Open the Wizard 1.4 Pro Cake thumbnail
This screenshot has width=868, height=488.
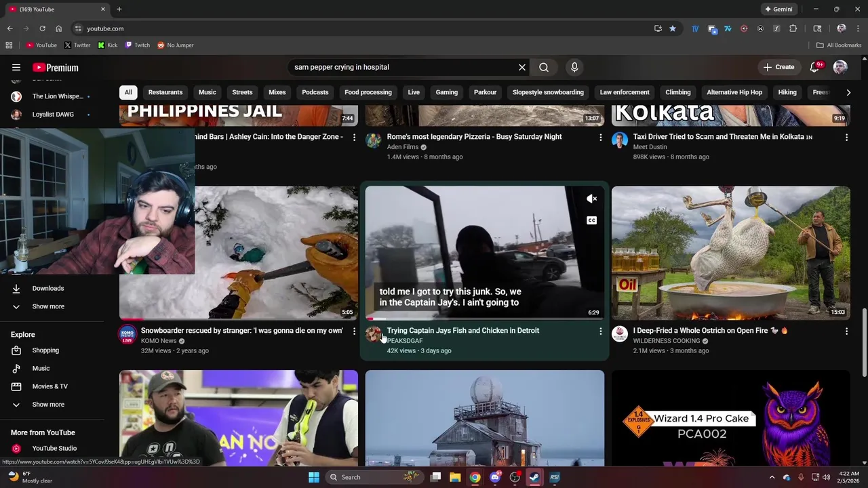pyautogui.click(x=731, y=418)
